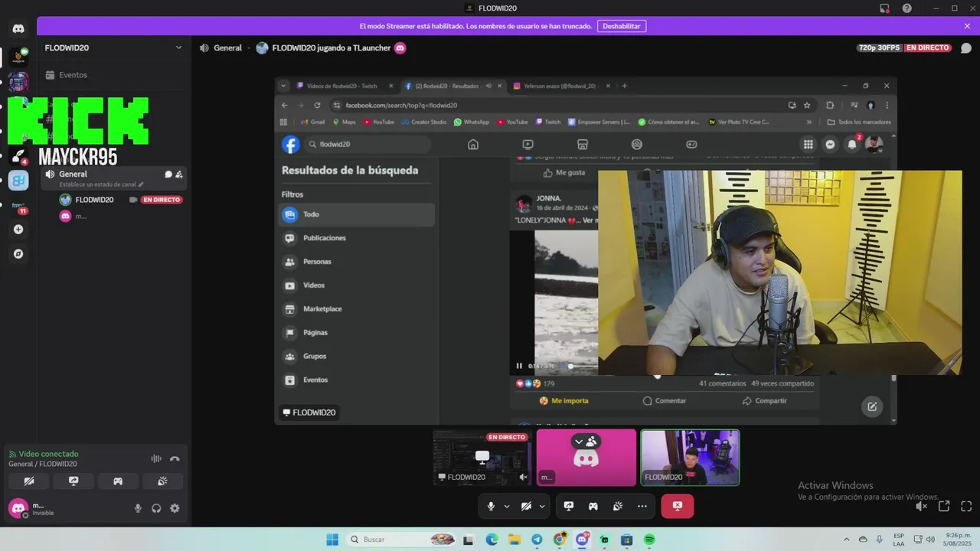Click Comentar under the Facebook post
The image size is (980, 551).
coord(665,401)
